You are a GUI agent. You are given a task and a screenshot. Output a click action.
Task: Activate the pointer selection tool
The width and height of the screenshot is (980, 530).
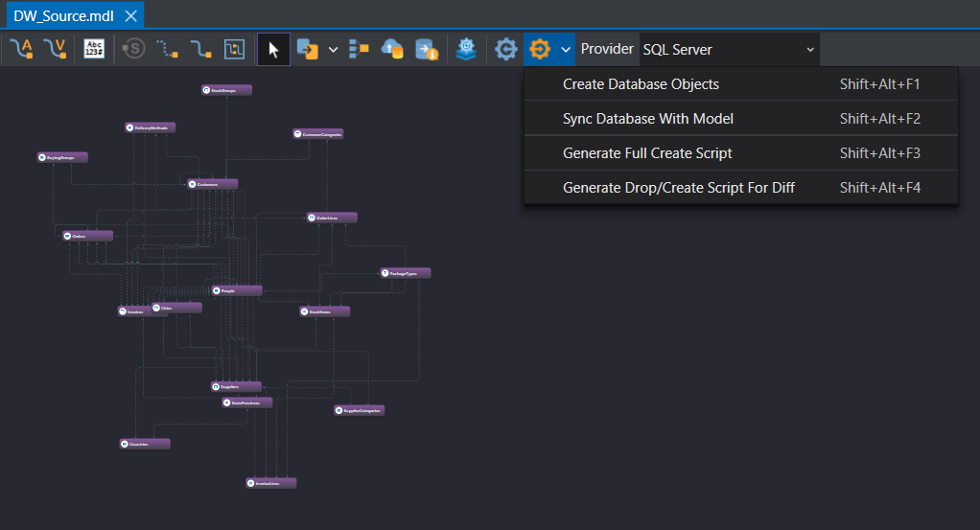[273, 49]
